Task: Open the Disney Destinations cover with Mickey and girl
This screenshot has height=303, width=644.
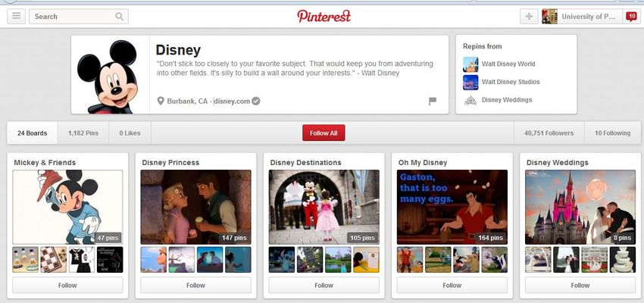Action: click(324, 208)
